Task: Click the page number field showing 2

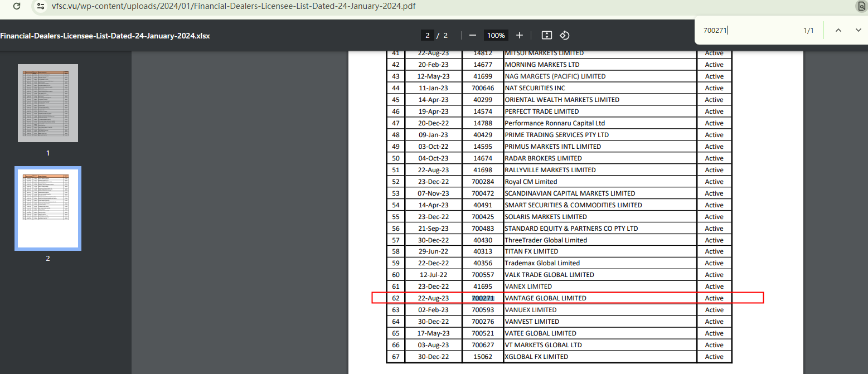Action: 427,35
